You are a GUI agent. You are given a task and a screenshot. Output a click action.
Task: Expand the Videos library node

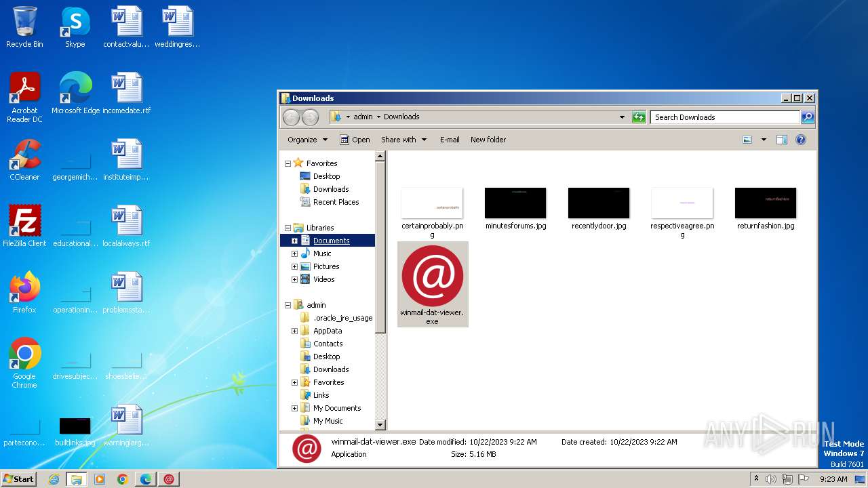[x=294, y=279]
